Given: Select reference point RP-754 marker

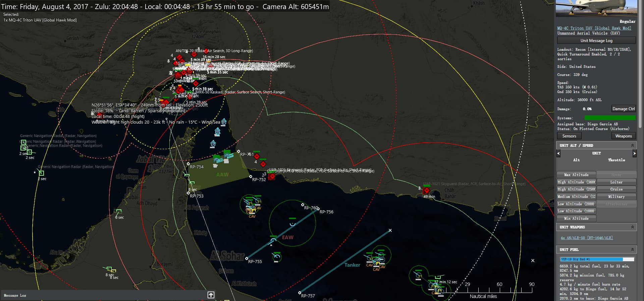Looking at the screenshot, I should tap(188, 164).
